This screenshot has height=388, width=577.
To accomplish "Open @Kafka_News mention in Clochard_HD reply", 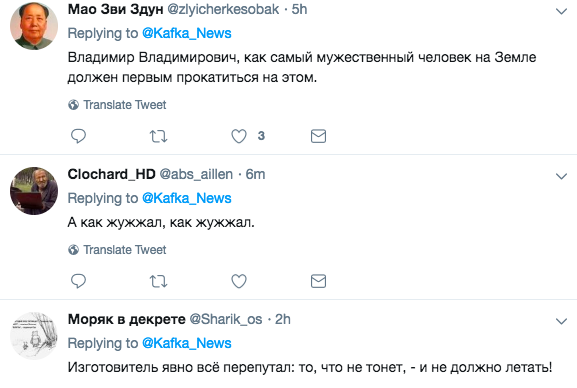I will 187,198.
